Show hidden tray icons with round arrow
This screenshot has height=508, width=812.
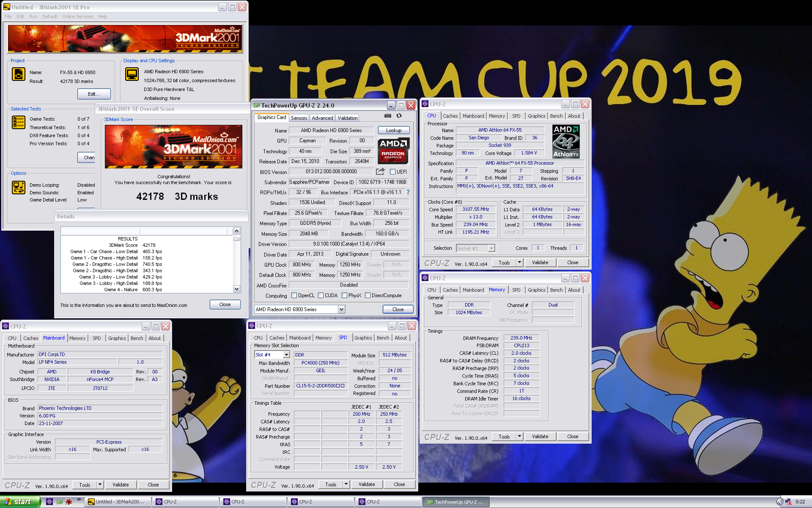point(780,502)
